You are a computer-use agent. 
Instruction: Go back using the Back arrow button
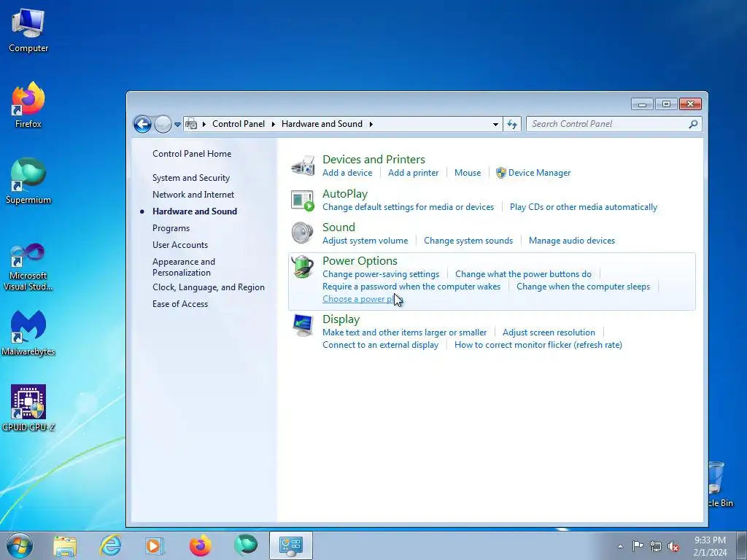[142, 124]
